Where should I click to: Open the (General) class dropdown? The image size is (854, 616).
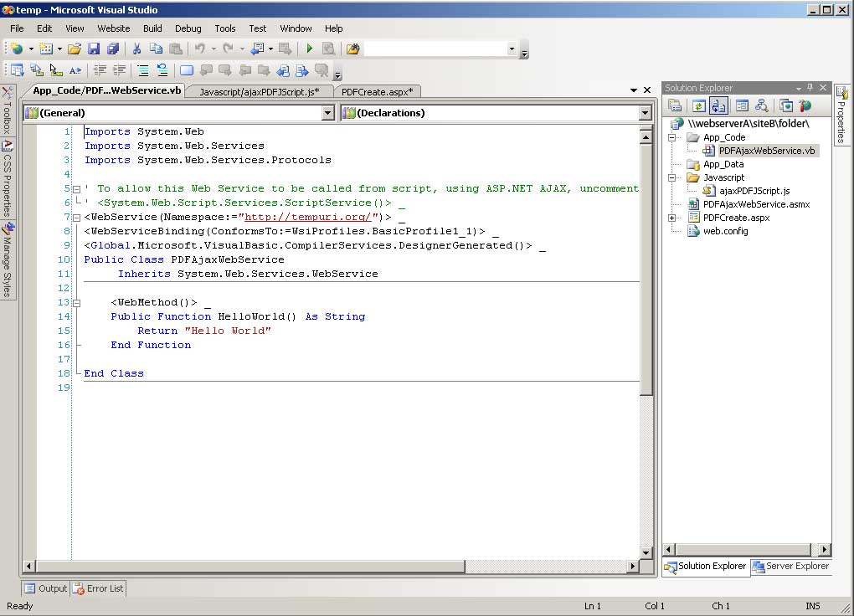[x=328, y=113]
